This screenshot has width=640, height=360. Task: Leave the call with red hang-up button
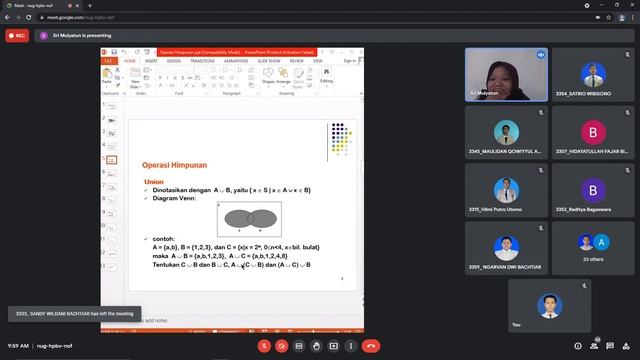[x=371, y=346]
